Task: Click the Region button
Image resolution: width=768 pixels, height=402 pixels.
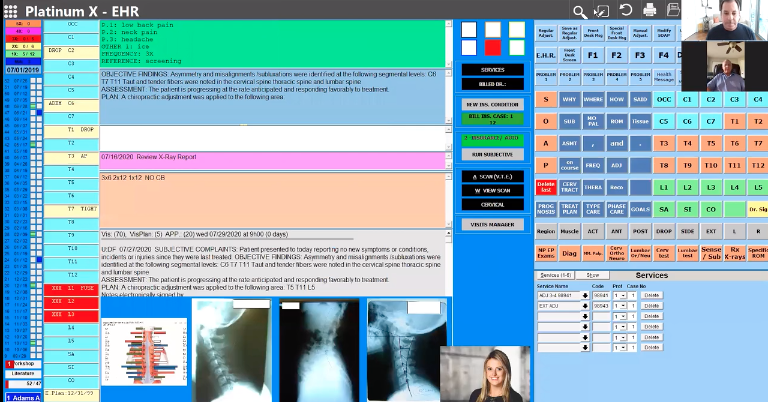Action: [546, 231]
